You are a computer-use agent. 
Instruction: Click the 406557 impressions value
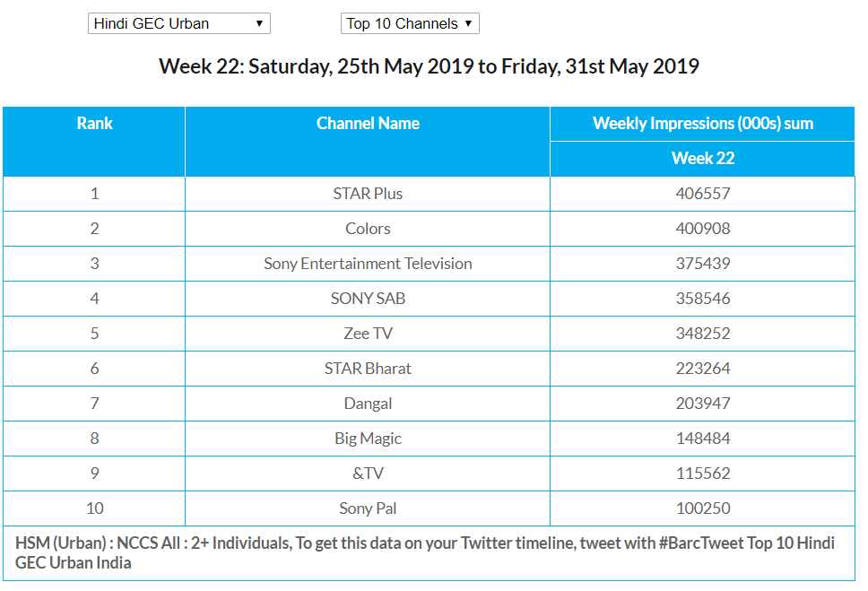[x=702, y=194]
